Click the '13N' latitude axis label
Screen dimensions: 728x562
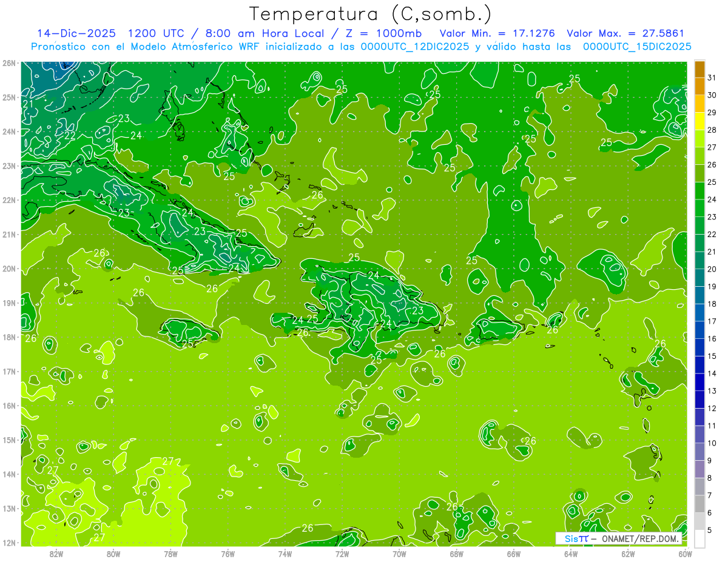(x=8, y=508)
